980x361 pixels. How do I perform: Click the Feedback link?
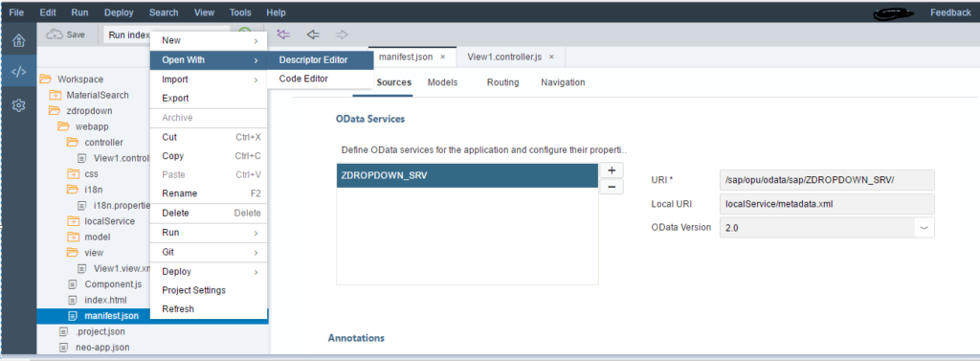click(x=950, y=12)
